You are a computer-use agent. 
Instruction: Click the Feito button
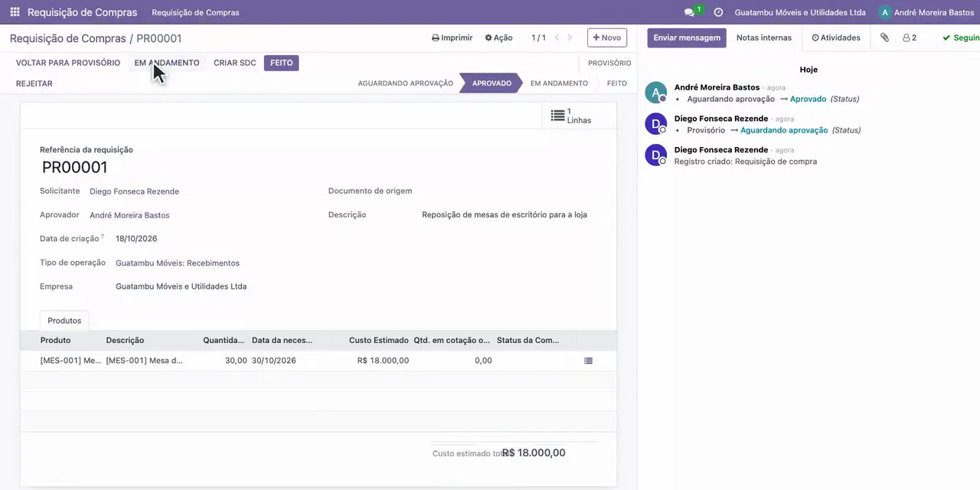pos(281,63)
